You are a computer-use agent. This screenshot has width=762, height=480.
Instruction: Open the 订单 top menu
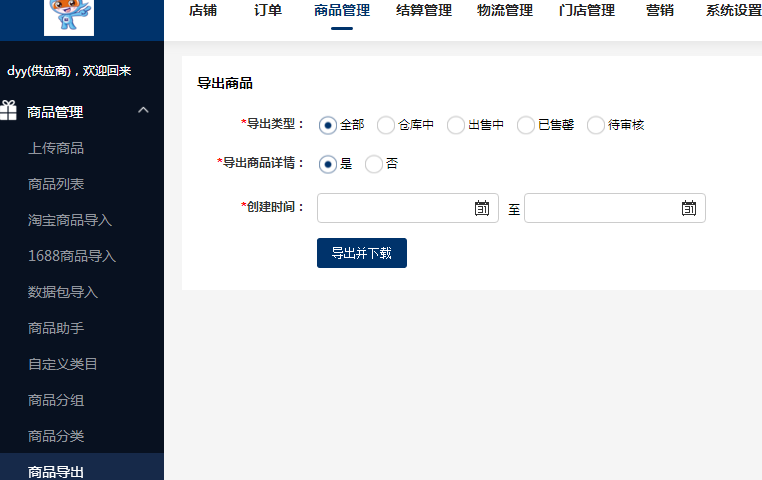click(268, 11)
